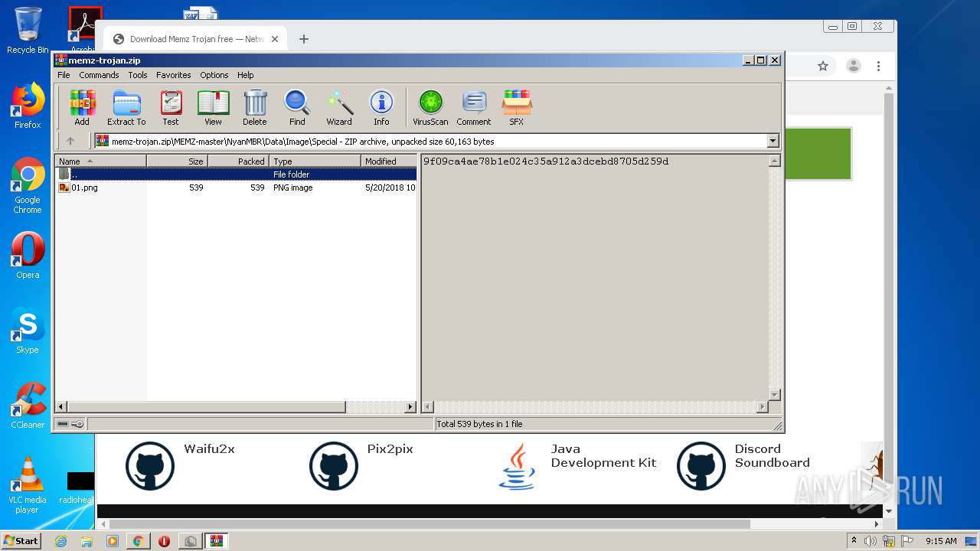
Task: Sort by Size column header
Action: click(x=178, y=161)
